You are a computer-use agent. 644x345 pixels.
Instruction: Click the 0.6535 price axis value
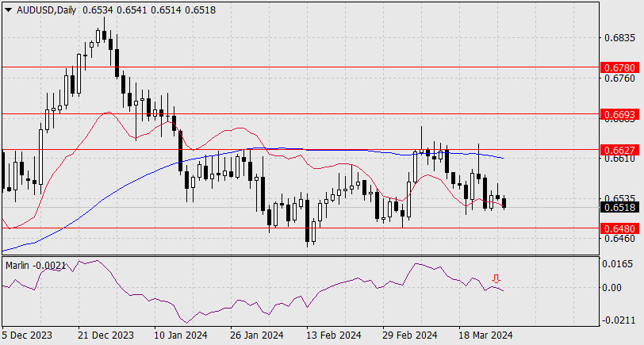pyautogui.click(x=619, y=199)
